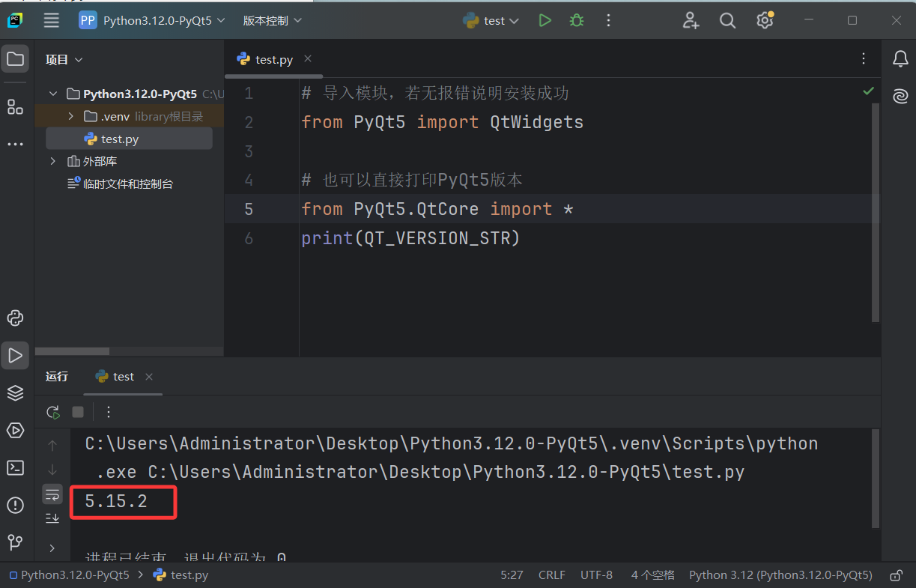Toggle soft-wrap in the Run console

click(x=52, y=494)
